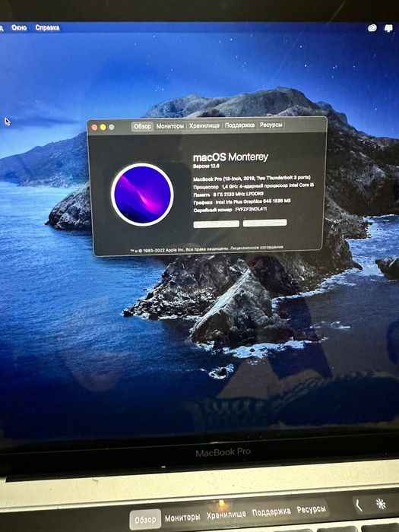
Task: Open the Ресурсы tab in the window
Action: [x=271, y=125]
